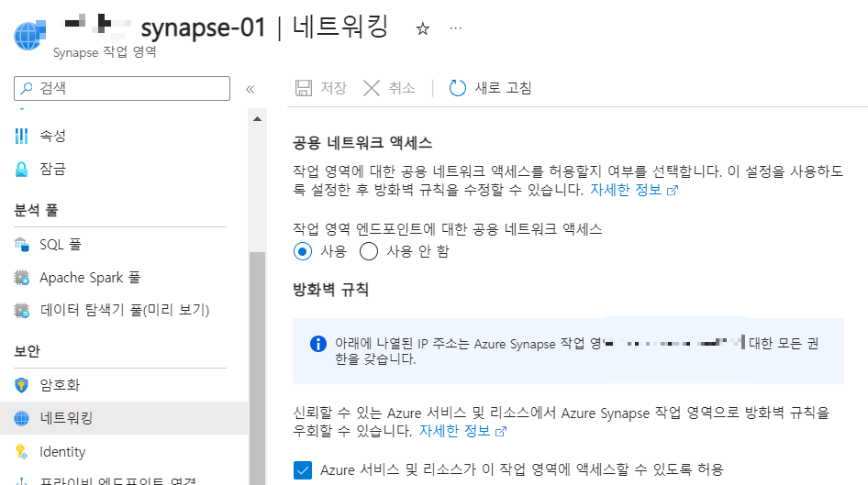Click the 데이터 탐색기 풀 icon
The width and height of the screenshot is (868, 485).
pyautogui.click(x=22, y=310)
